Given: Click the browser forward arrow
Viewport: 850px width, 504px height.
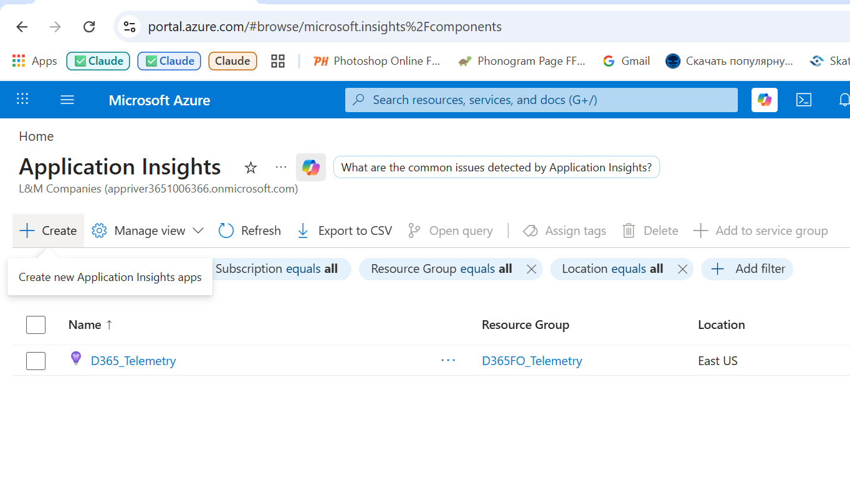Looking at the screenshot, I should (x=55, y=27).
